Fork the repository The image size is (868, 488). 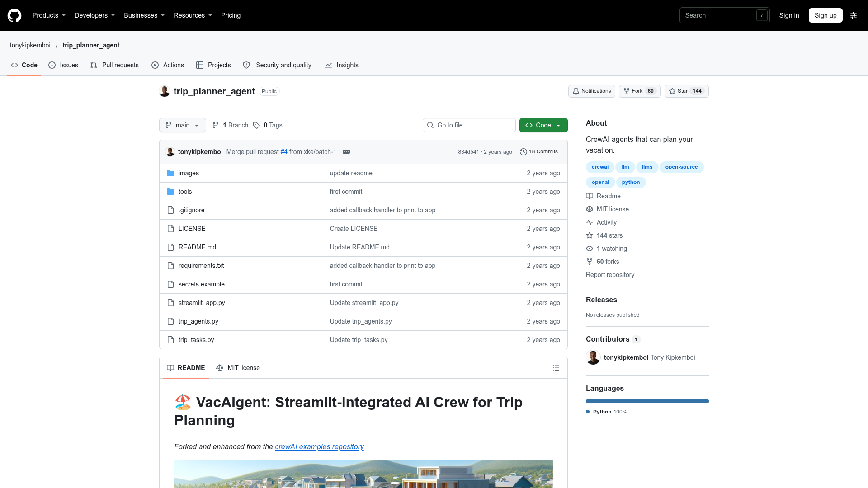click(640, 91)
